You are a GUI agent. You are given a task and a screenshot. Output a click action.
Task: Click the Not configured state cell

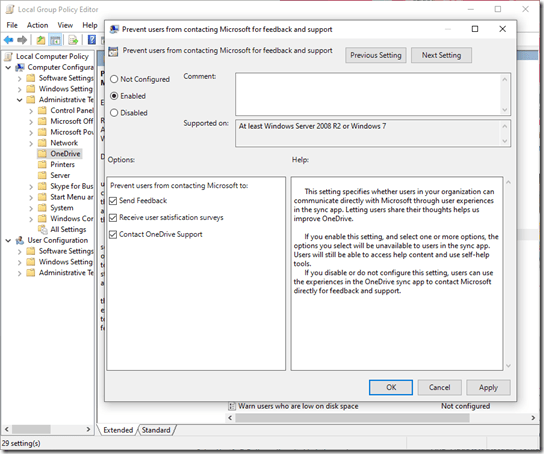click(x=466, y=406)
